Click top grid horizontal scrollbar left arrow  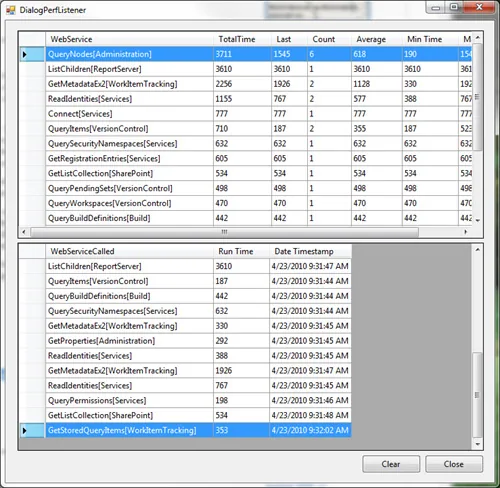tap(24, 232)
